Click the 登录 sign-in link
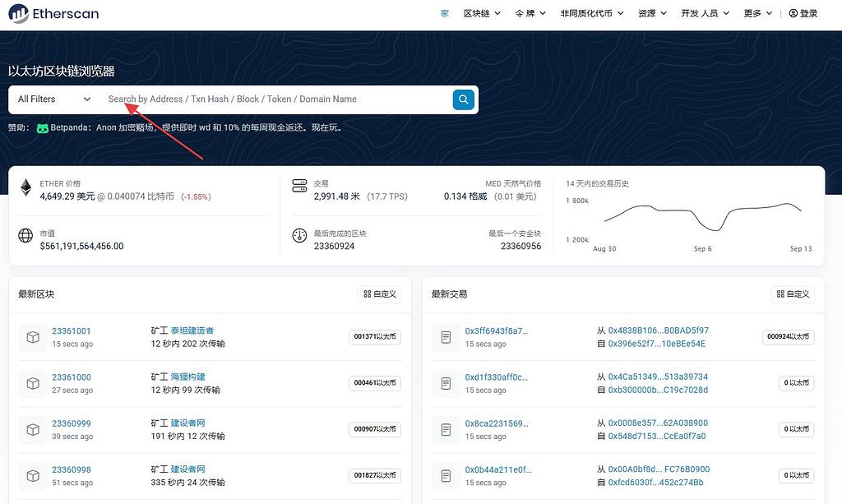Image resolution: width=842 pixels, height=504 pixels. 803,14
